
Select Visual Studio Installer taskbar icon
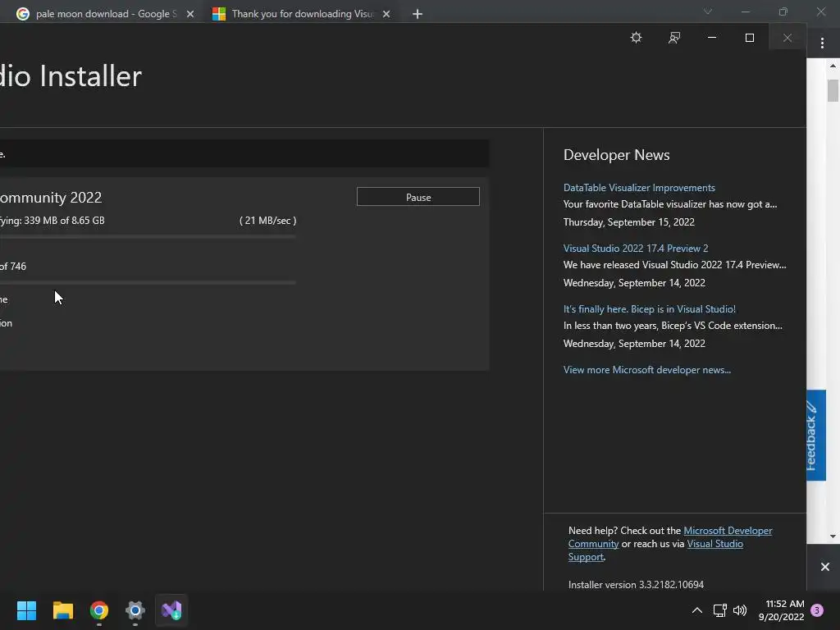pos(171,610)
